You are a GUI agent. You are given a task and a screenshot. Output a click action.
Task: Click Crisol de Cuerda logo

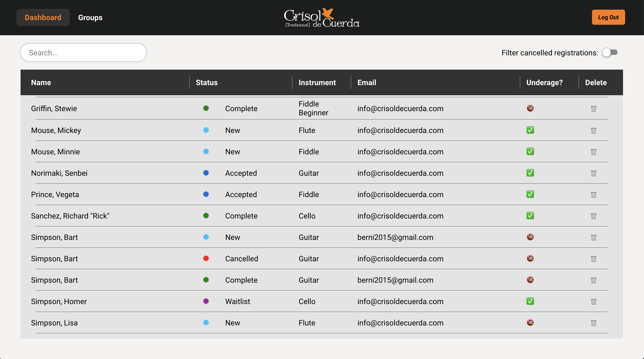[322, 17]
